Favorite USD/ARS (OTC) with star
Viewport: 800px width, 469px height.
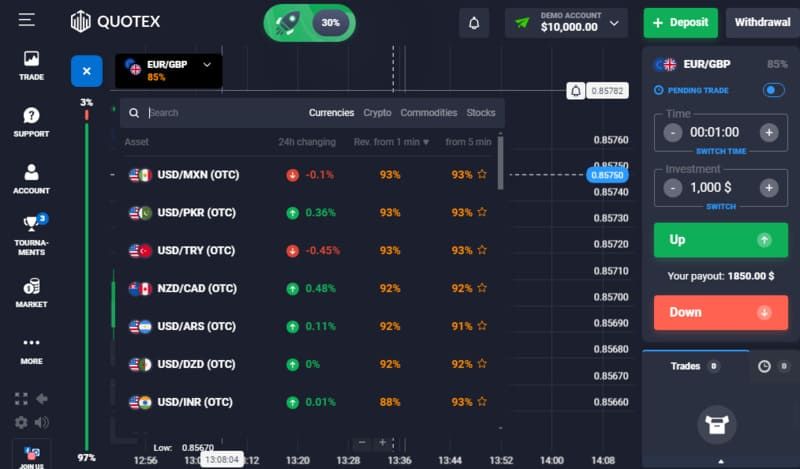482,326
